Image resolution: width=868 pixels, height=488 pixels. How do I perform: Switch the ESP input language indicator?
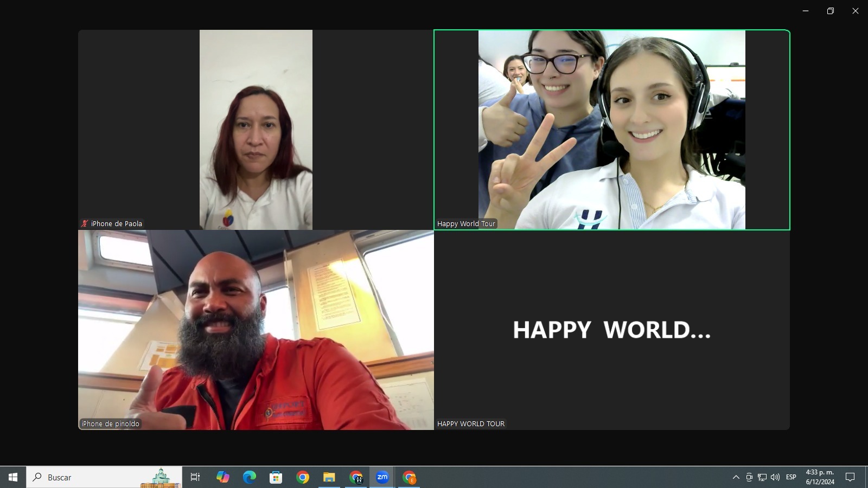[791, 477]
